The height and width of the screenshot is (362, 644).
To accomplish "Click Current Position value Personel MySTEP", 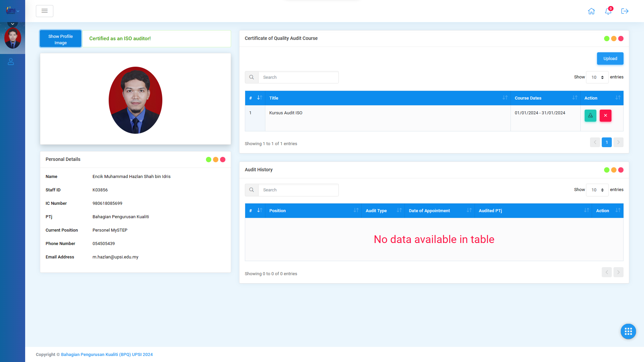I will pyautogui.click(x=110, y=230).
